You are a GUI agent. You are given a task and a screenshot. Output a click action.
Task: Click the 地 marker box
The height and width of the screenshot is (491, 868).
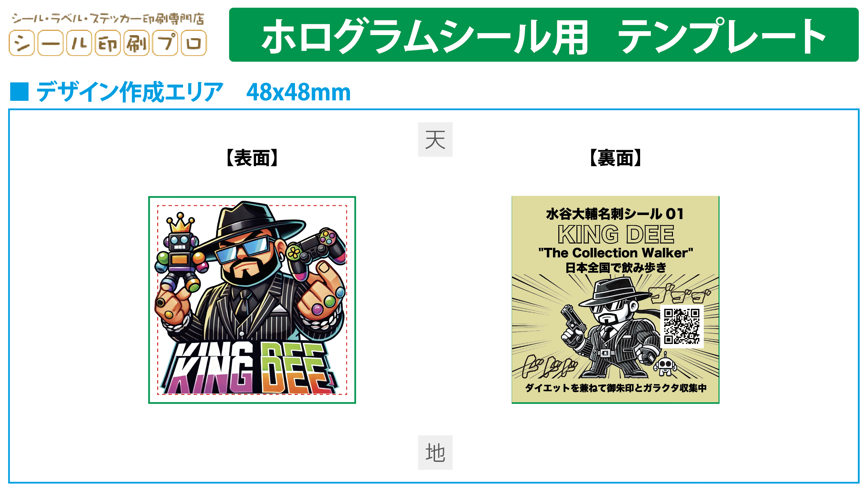[x=435, y=452]
